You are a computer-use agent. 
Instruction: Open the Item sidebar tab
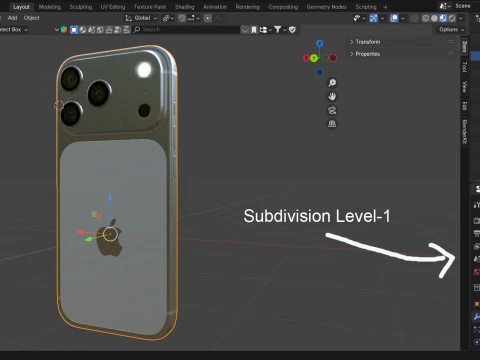pyautogui.click(x=464, y=46)
